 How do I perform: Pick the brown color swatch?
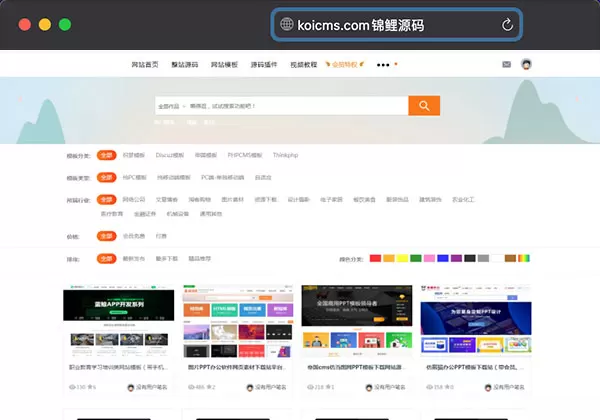[x=510, y=259]
